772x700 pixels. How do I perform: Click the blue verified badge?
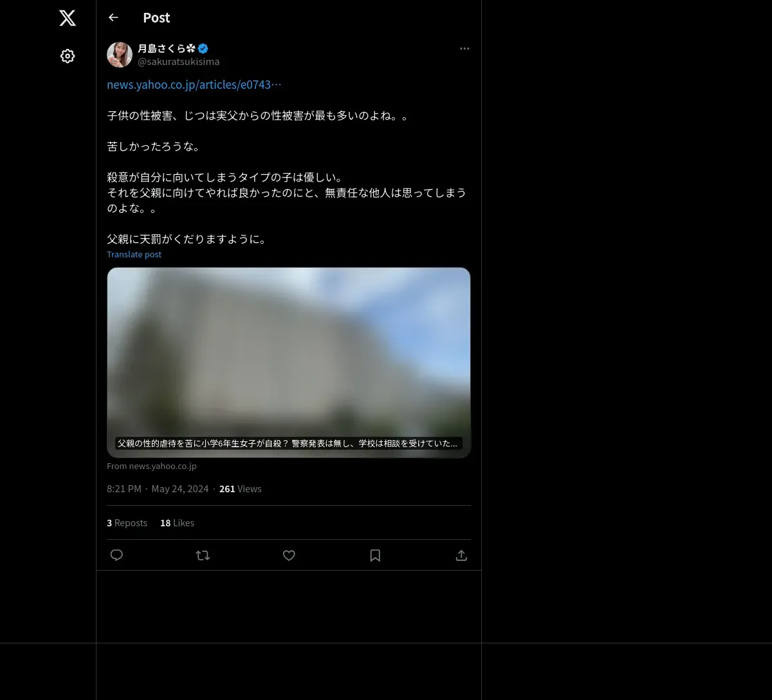203,48
